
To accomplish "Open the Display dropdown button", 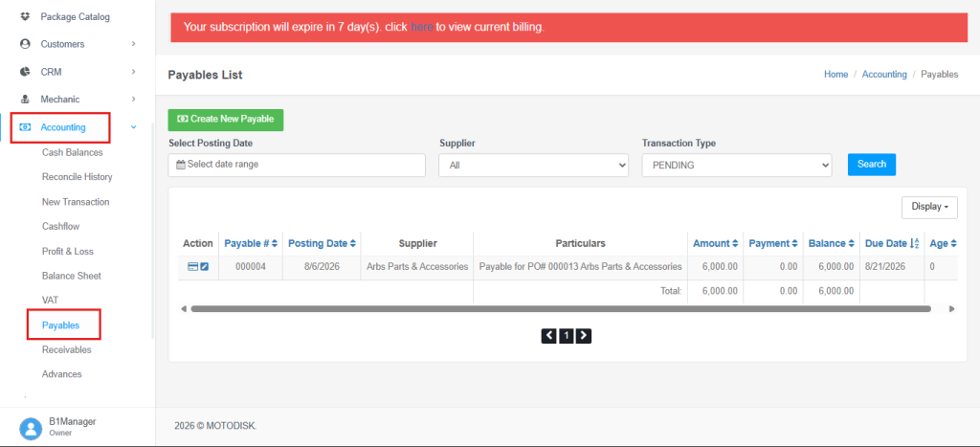I will pos(929,207).
